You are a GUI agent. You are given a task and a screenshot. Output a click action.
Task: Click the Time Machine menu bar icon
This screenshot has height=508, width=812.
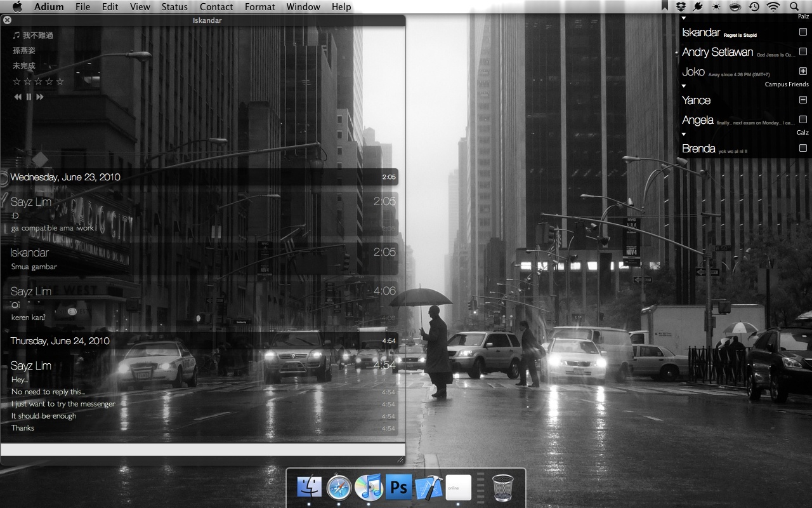pyautogui.click(x=754, y=6)
